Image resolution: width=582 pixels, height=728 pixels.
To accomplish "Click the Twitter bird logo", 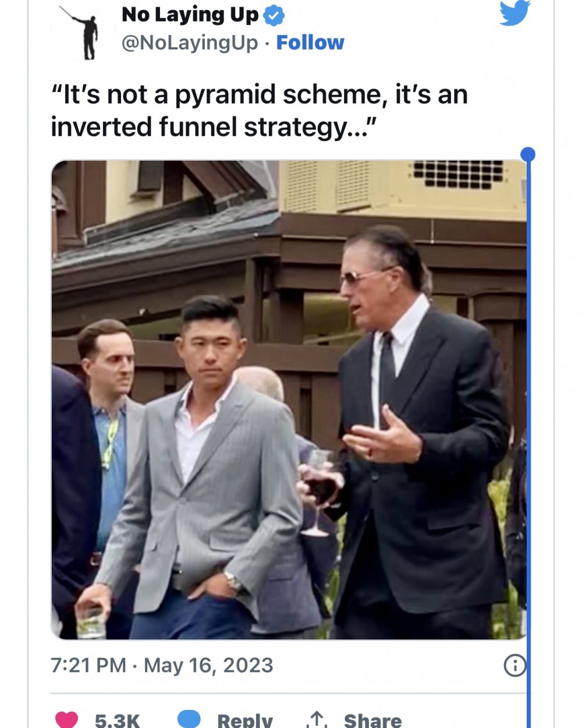I will (515, 12).
